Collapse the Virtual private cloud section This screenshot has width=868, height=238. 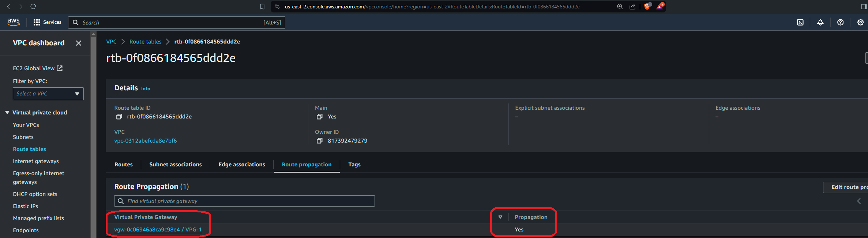click(7, 113)
